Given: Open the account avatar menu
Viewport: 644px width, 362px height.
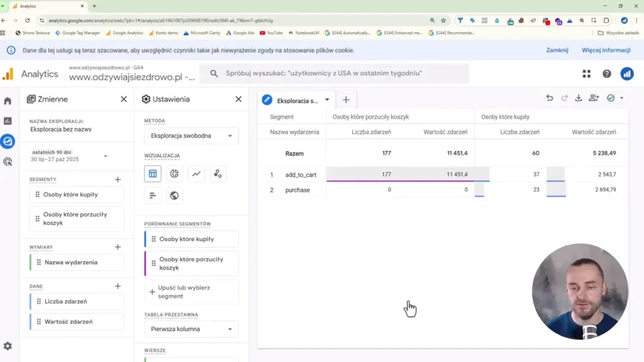Looking at the screenshot, I should 627,74.
